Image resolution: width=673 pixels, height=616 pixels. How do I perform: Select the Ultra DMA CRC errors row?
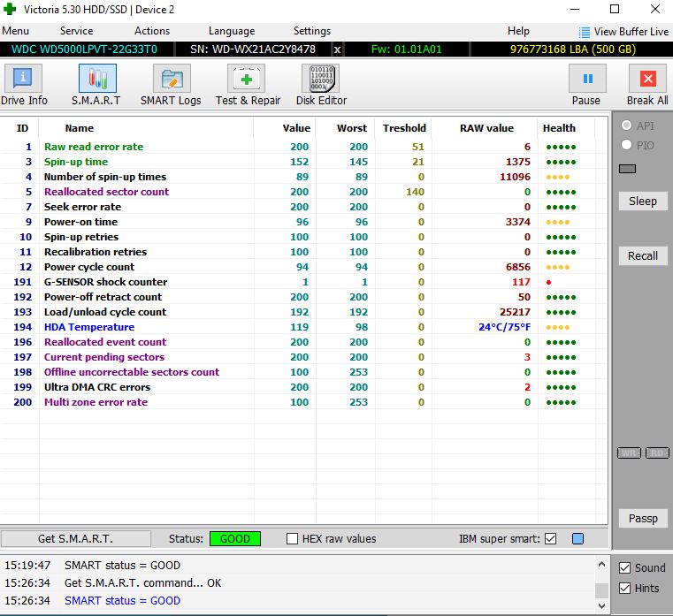tap(304, 387)
